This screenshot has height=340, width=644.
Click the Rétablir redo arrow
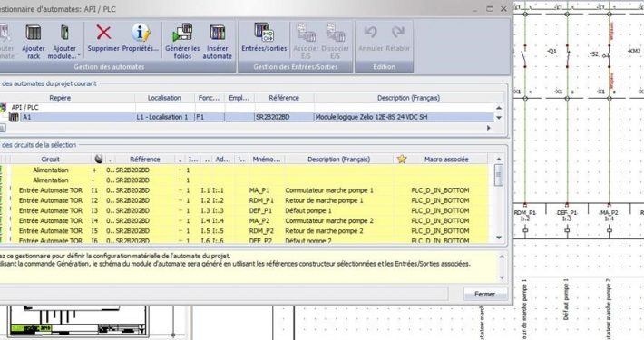coord(398,32)
